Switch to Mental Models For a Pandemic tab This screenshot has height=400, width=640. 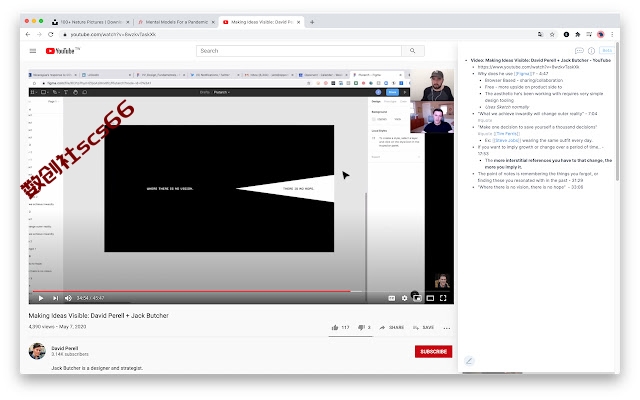[177, 22]
